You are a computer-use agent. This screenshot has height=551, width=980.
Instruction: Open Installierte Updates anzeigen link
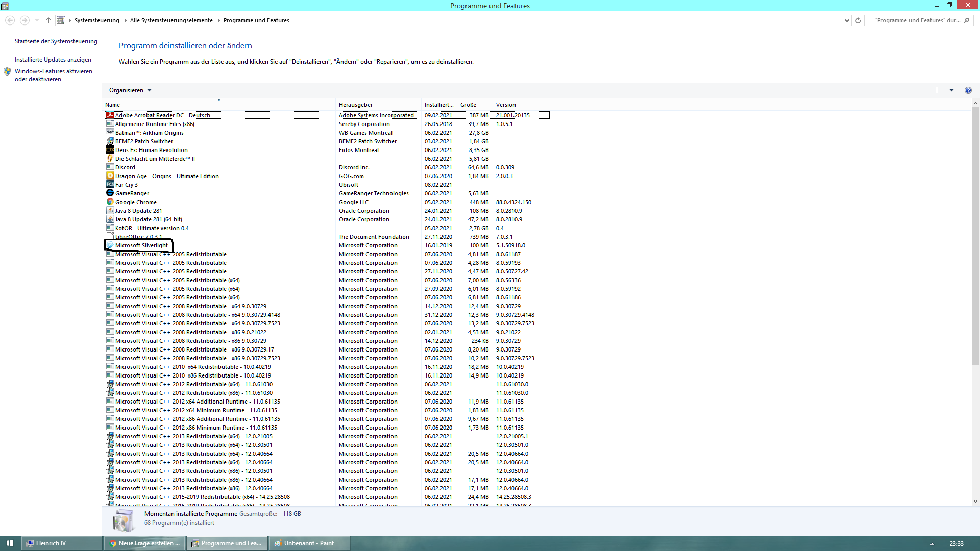(53, 60)
